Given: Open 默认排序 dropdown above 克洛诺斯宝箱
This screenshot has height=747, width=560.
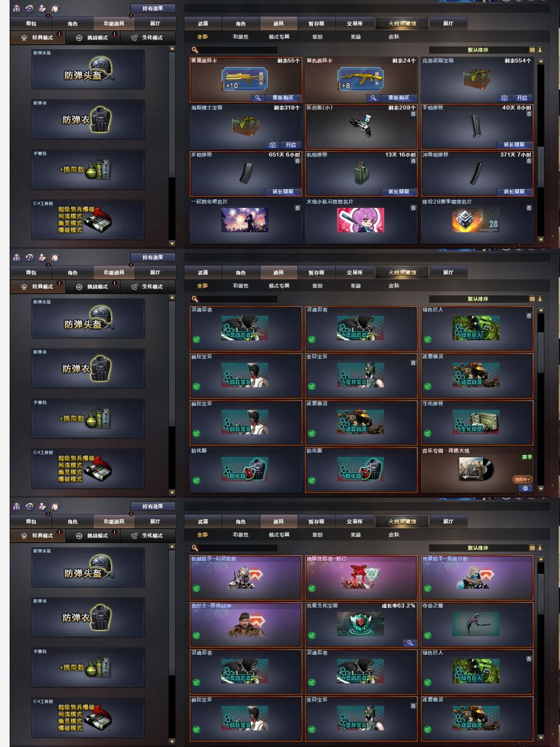Looking at the screenshot, I should pyautogui.click(x=478, y=50).
